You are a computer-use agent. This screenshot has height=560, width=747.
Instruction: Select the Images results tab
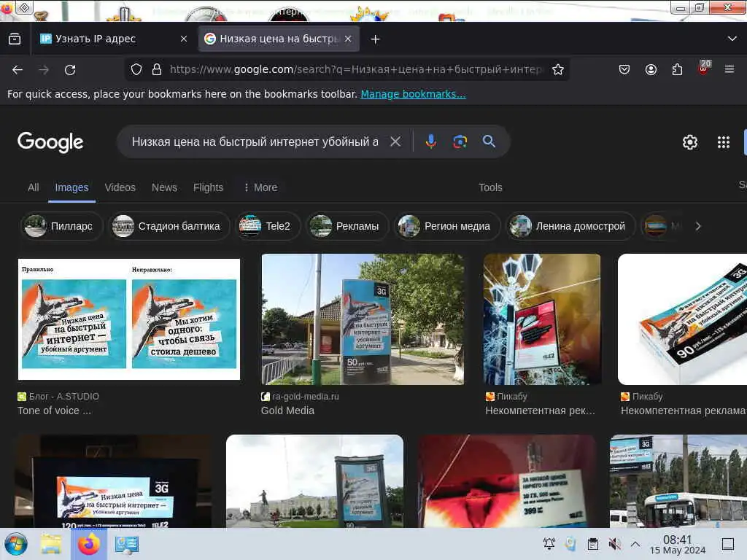pyautogui.click(x=71, y=187)
